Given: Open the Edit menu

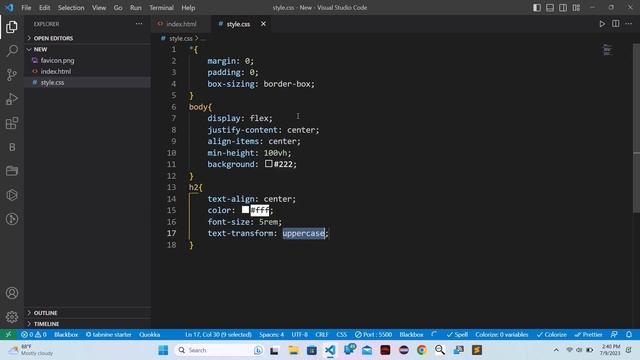Looking at the screenshot, I should 44,7.
